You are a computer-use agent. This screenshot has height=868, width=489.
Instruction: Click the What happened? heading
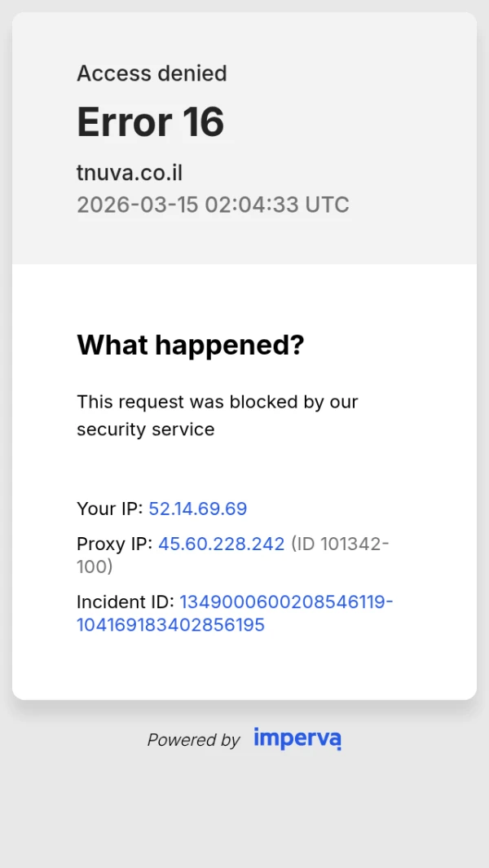tap(190, 345)
